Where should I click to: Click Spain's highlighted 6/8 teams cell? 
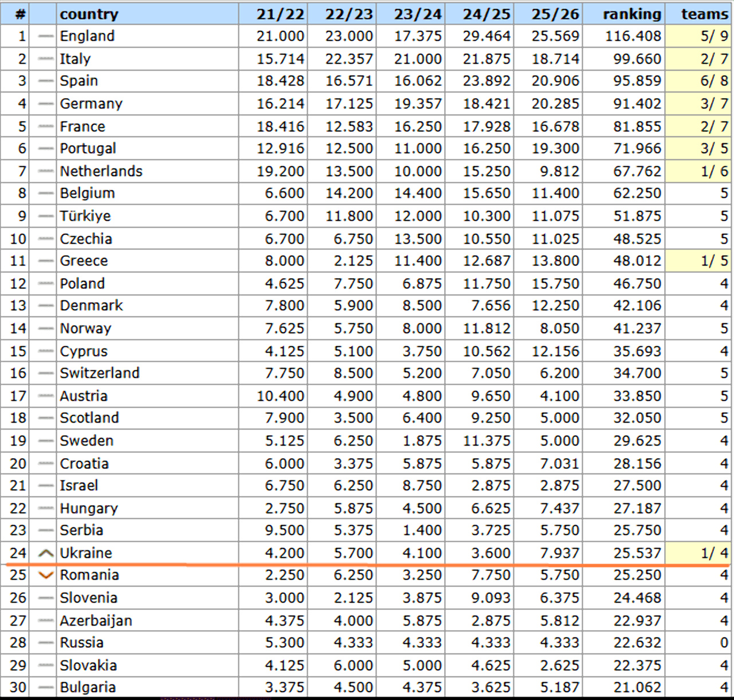713,81
